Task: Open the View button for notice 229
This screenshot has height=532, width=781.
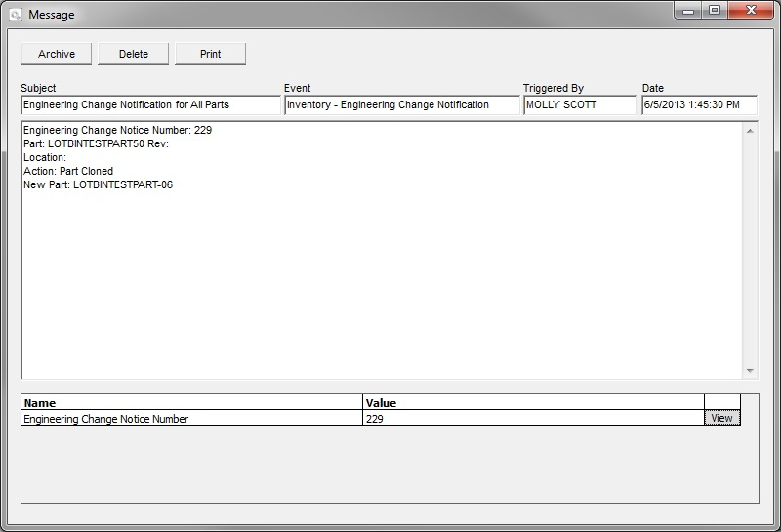Action: [x=721, y=418]
